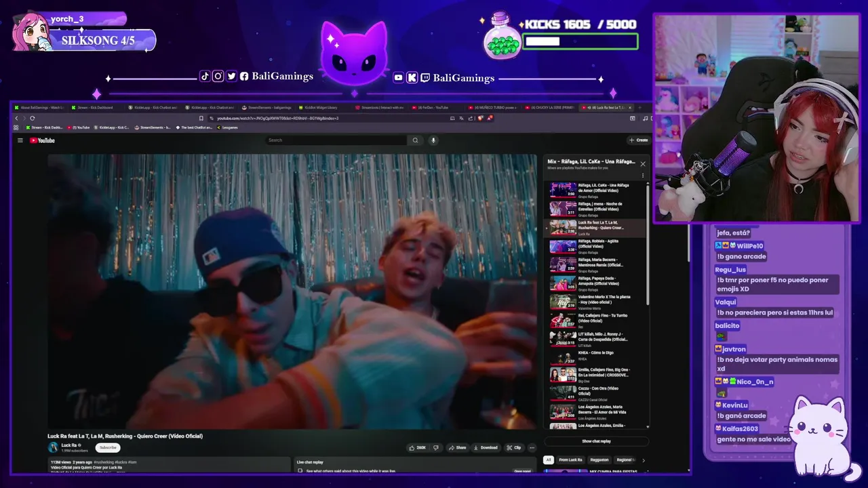Open the video title Quiero Creer text
868x488 pixels.
pyautogui.click(x=125, y=436)
